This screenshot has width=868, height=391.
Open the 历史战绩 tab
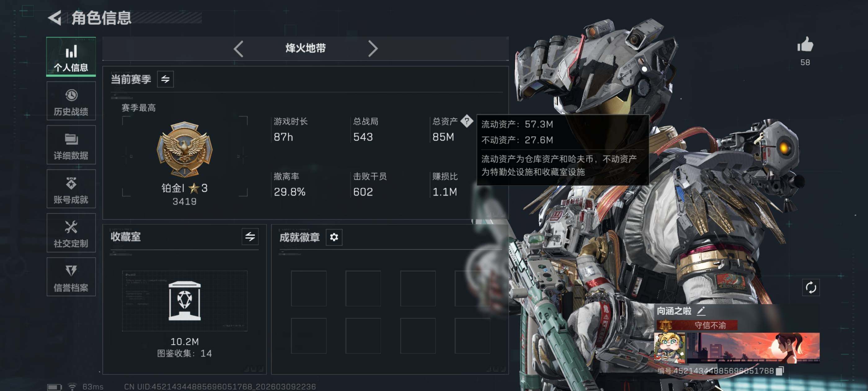(71, 101)
